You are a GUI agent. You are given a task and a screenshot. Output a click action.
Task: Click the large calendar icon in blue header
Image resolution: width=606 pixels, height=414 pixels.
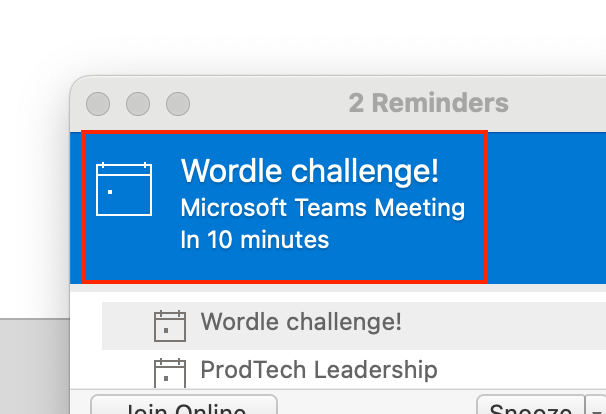click(124, 188)
